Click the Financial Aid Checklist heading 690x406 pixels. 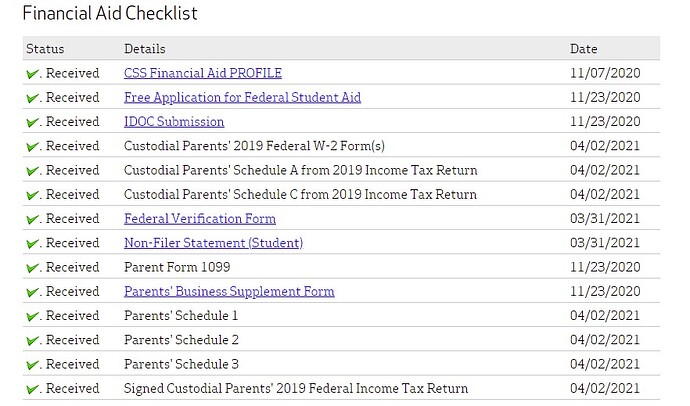(x=110, y=14)
